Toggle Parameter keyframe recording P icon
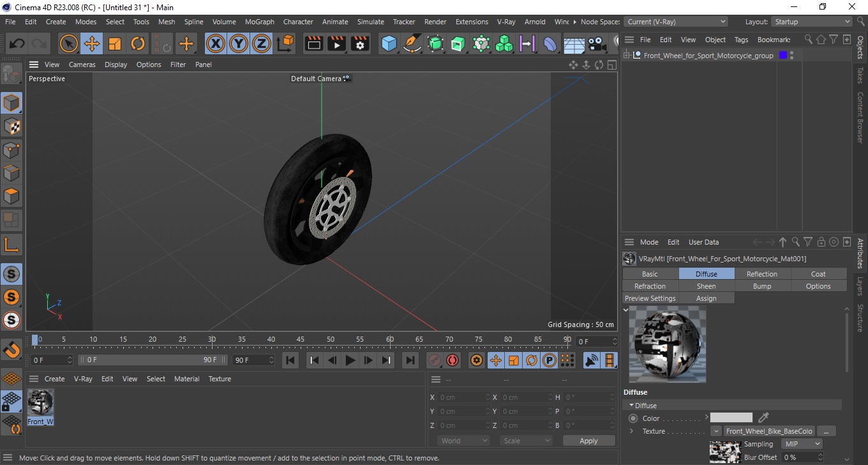This screenshot has height=465, width=868. pyautogui.click(x=549, y=360)
